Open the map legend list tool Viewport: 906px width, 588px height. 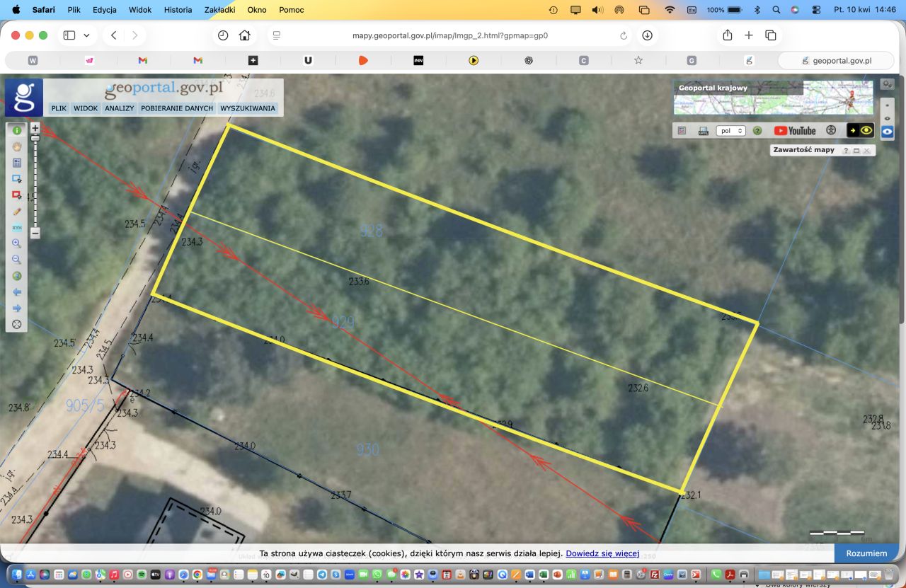tap(17, 163)
